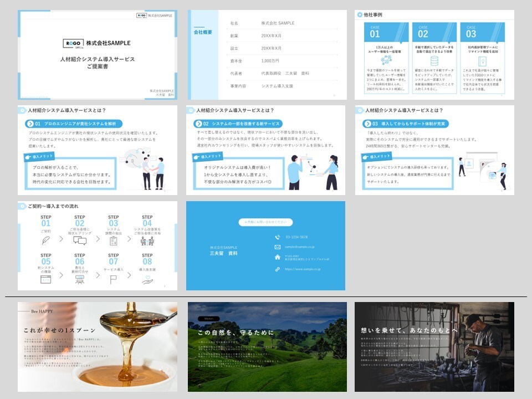The image size is (532, 399).
Task: Click the chat bubbles icon under STEP 02
Action: point(80,241)
